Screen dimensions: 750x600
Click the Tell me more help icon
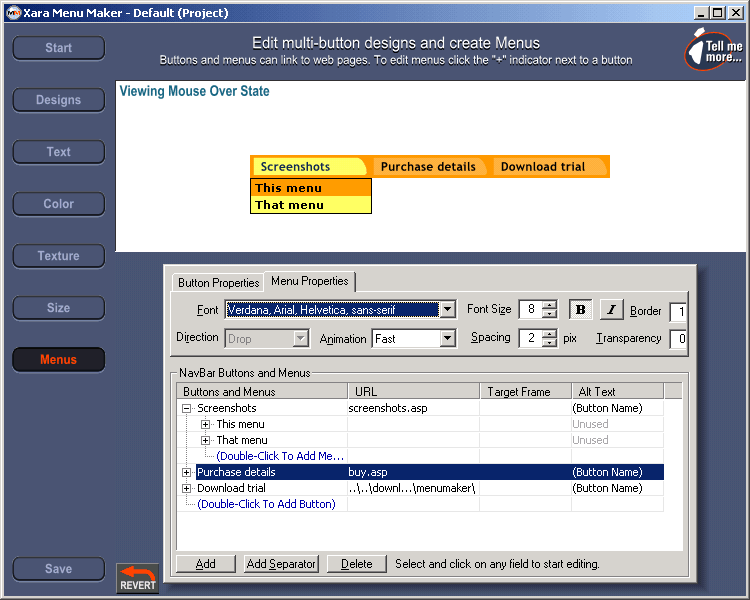point(714,49)
